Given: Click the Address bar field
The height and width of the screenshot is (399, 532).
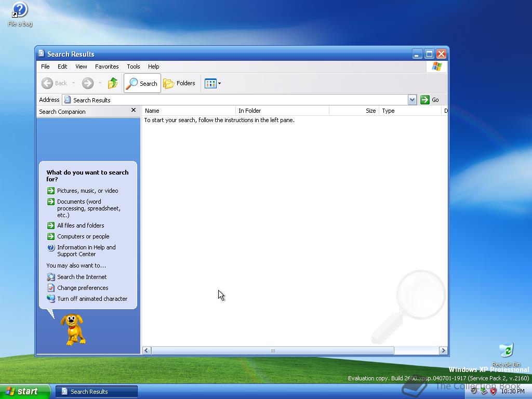Looking at the screenshot, I should pyautogui.click(x=235, y=100).
